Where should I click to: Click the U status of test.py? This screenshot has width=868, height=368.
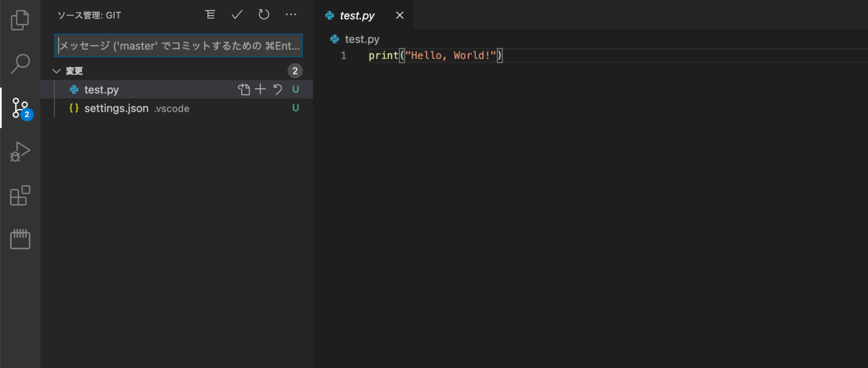click(x=296, y=89)
